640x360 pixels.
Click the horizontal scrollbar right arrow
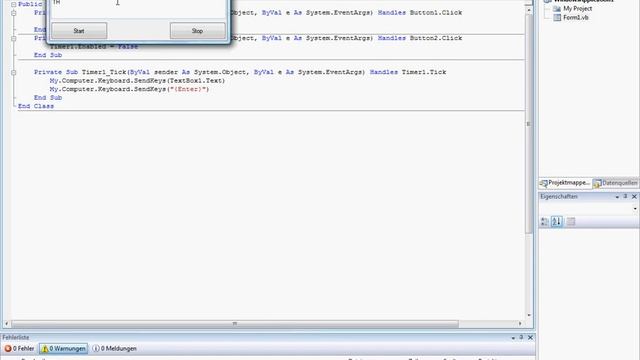[520, 324]
